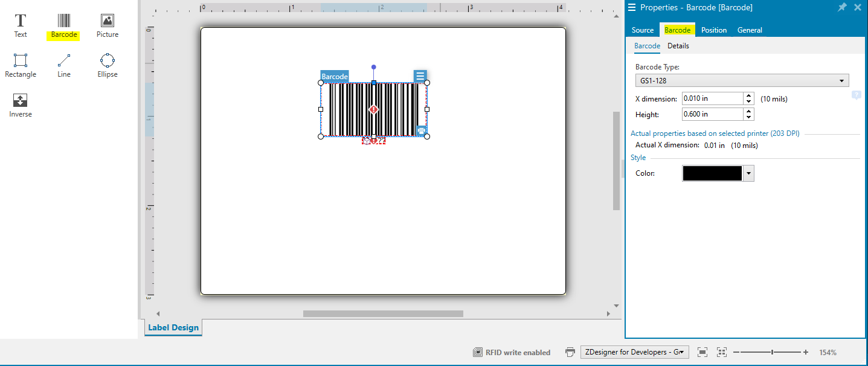Click the vertical canvas scrollbar thumb
868x366 pixels.
[x=616, y=161]
